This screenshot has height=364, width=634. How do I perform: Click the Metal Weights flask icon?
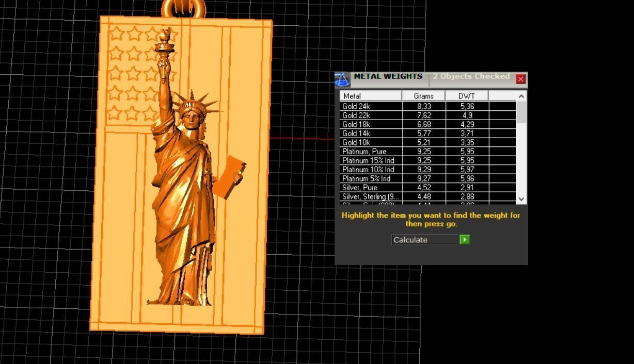point(342,80)
